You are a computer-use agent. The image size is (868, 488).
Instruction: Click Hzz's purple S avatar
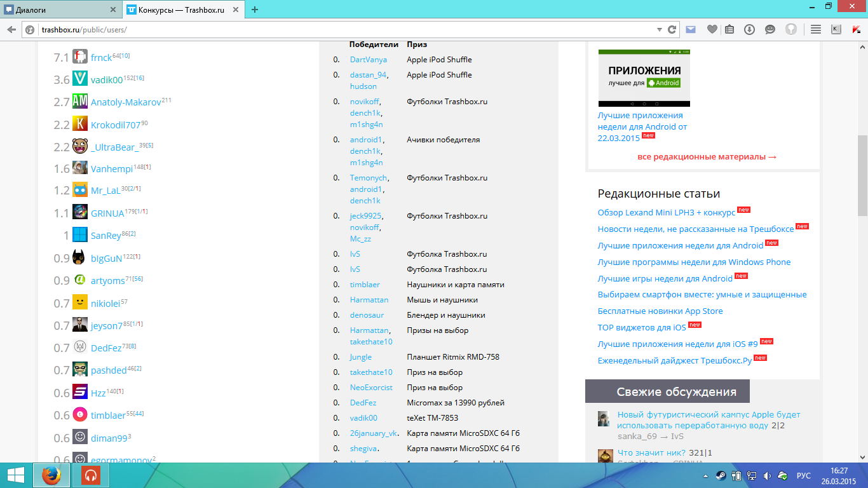[80, 392]
